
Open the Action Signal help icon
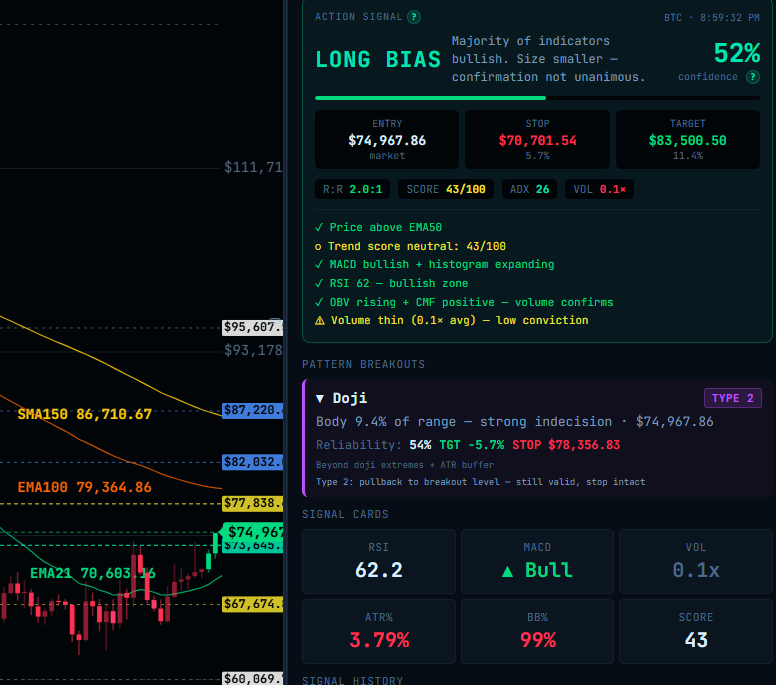point(414,17)
